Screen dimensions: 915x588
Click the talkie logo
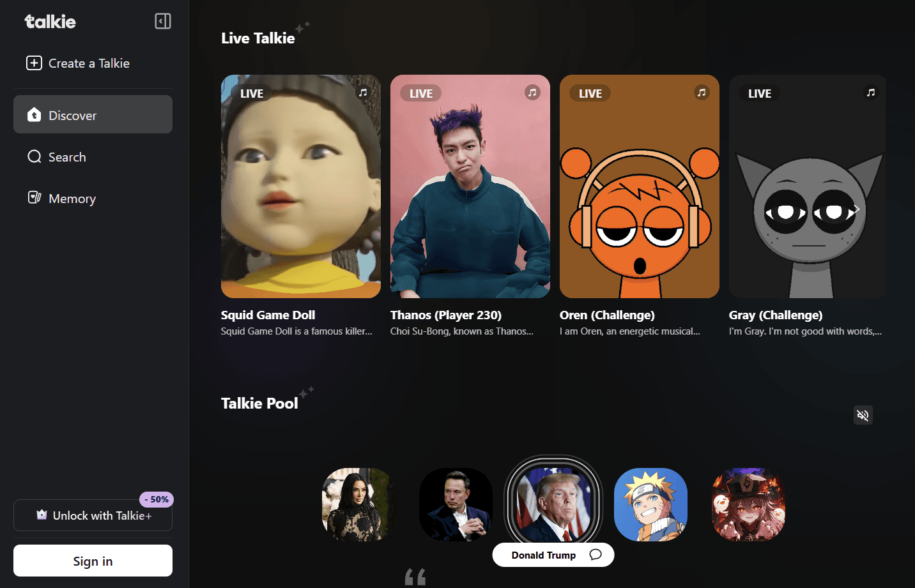click(50, 22)
